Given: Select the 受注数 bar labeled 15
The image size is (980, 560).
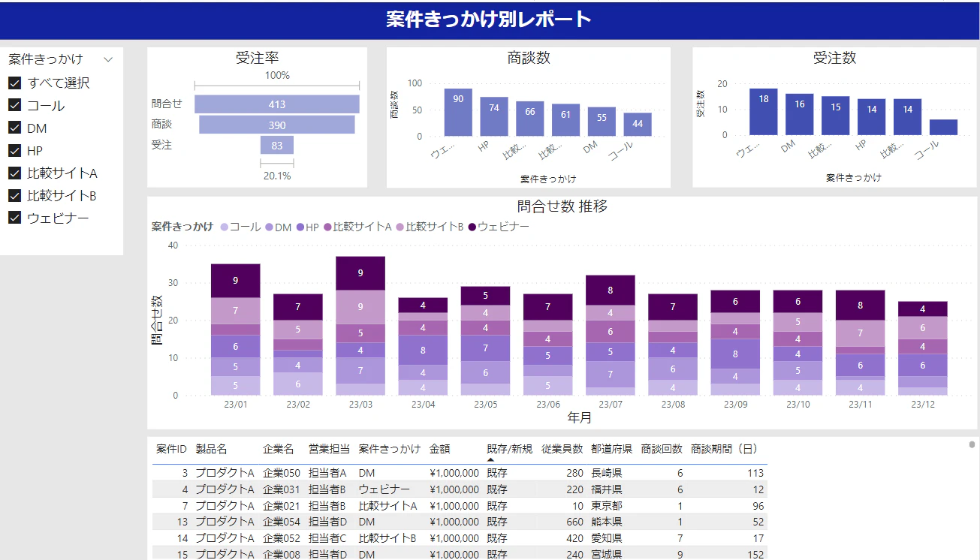Looking at the screenshot, I should coord(836,116).
